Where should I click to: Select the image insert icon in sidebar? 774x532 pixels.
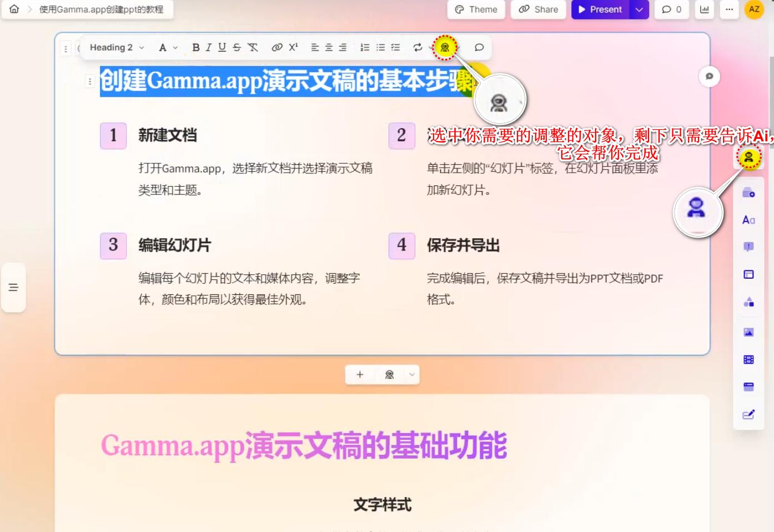tap(748, 332)
